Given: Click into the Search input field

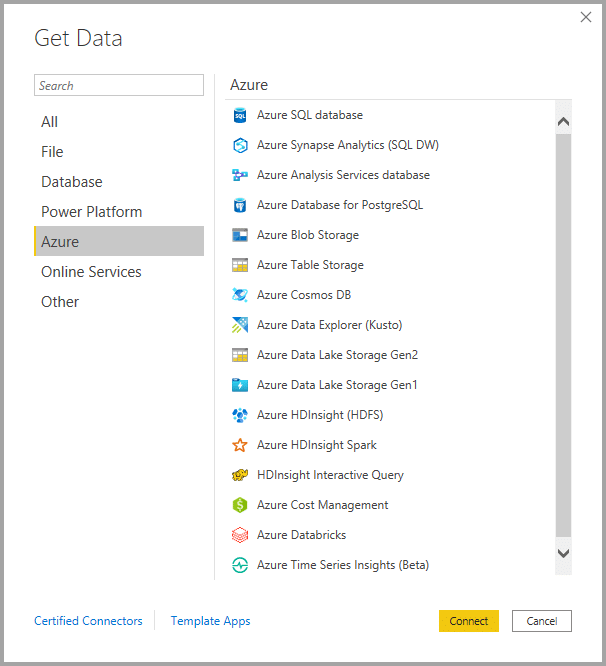Looking at the screenshot, I should pos(118,86).
